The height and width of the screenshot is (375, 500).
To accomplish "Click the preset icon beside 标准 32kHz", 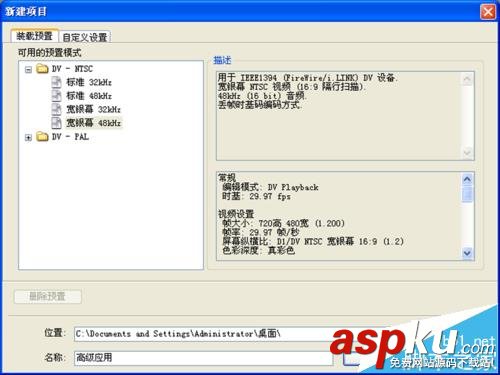I will pyautogui.click(x=57, y=82).
